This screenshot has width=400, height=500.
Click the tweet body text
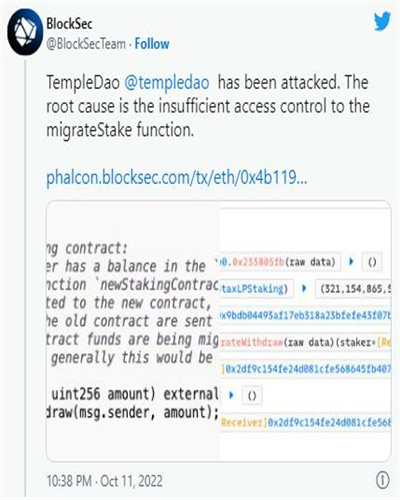coord(208,106)
